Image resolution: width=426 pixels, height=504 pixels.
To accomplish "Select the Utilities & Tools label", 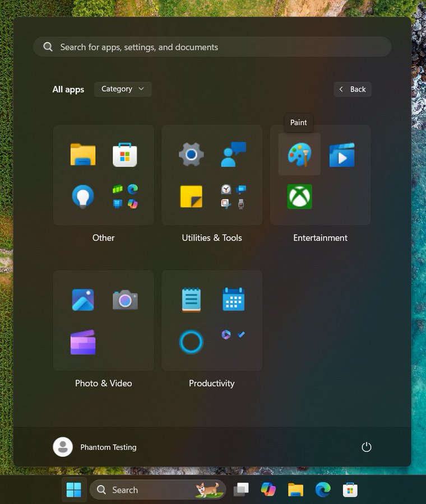I will (x=212, y=238).
